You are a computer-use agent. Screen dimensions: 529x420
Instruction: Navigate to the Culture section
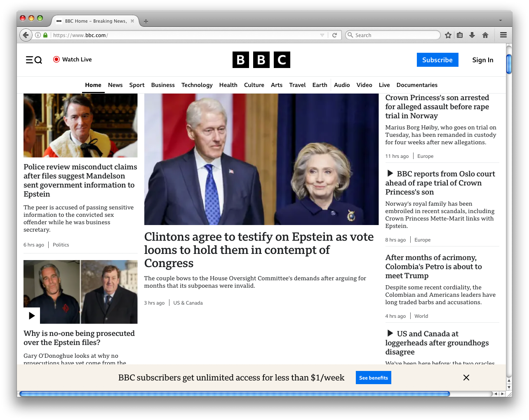pos(254,85)
